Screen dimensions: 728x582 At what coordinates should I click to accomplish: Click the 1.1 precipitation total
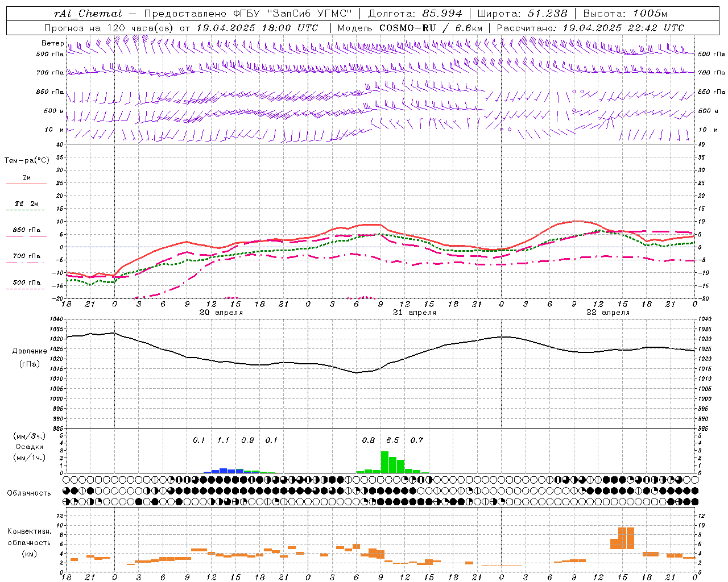pyautogui.click(x=223, y=440)
